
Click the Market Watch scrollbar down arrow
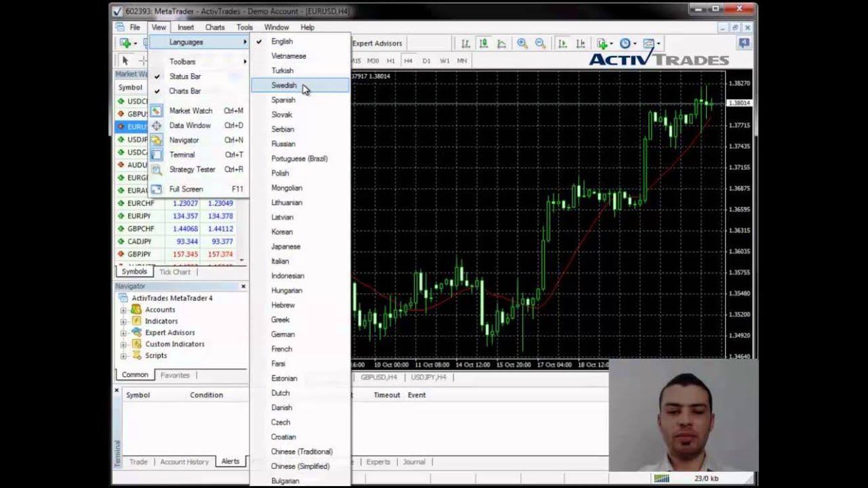click(242, 260)
